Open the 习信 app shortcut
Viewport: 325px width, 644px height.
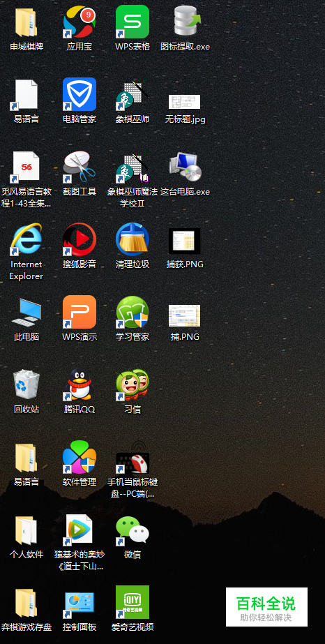[x=133, y=385]
